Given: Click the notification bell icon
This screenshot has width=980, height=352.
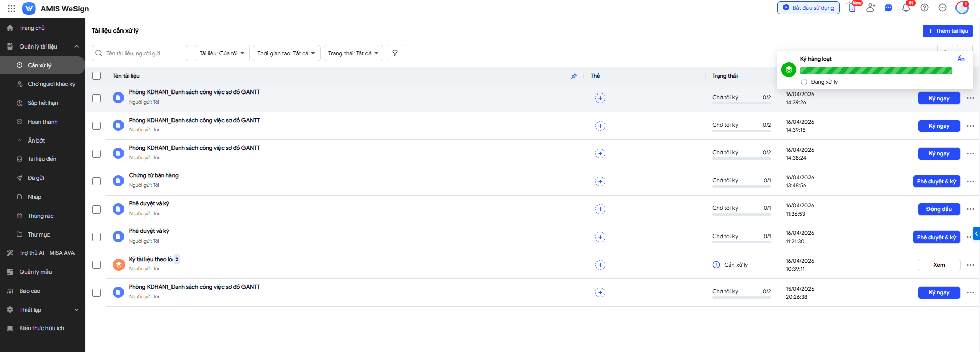Looking at the screenshot, I should (x=906, y=8).
